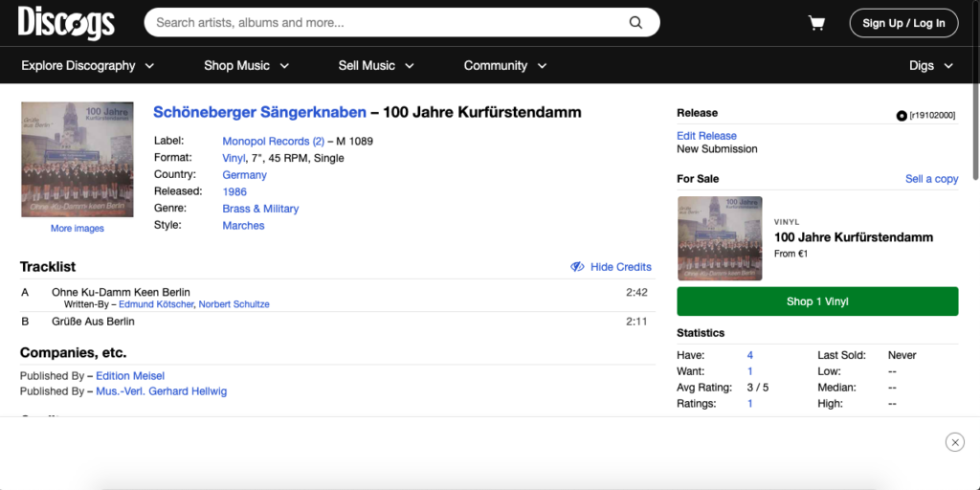Open the Digs dropdown menu
Image resolution: width=980 pixels, height=490 pixels.
pos(930,66)
